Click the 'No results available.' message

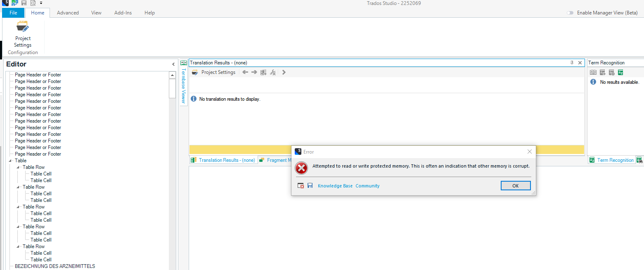click(619, 82)
